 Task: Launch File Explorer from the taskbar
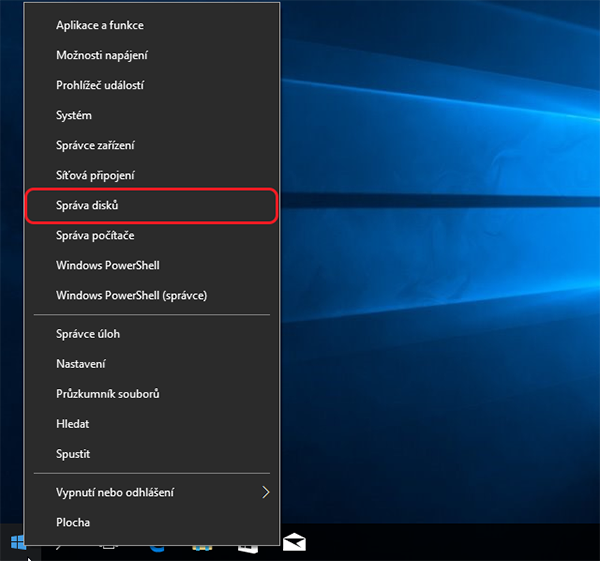(203, 546)
